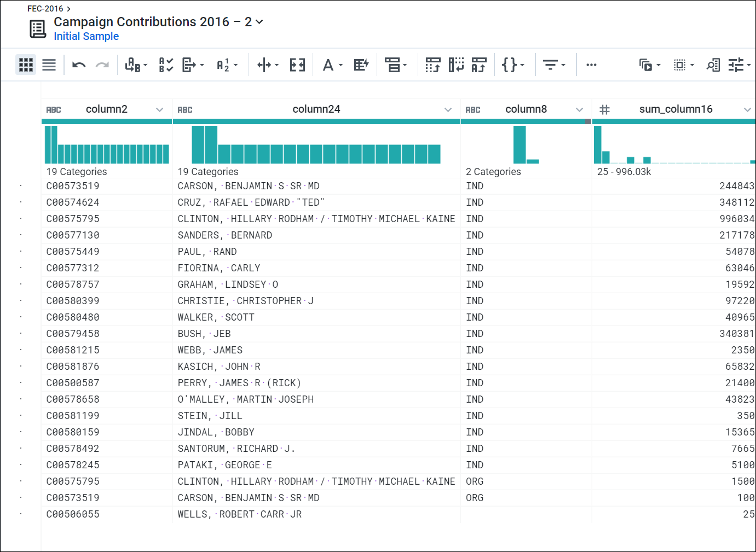This screenshot has width=756, height=552.
Task: Open the standardize values checklist tool
Action: tap(166, 65)
